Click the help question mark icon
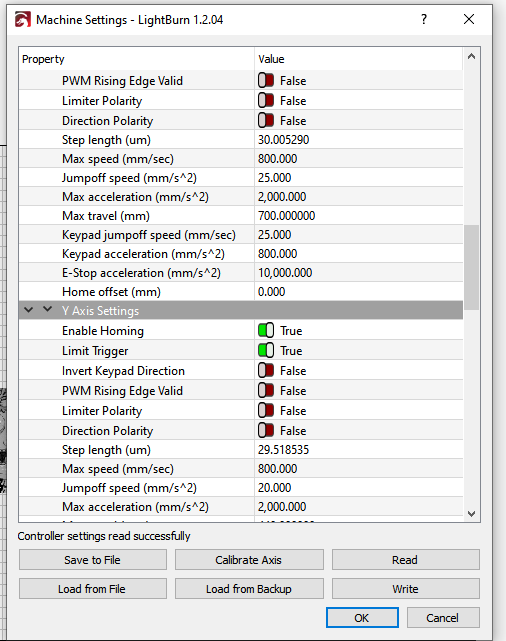This screenshot has width=506, height=641. (x=424, y=19)
